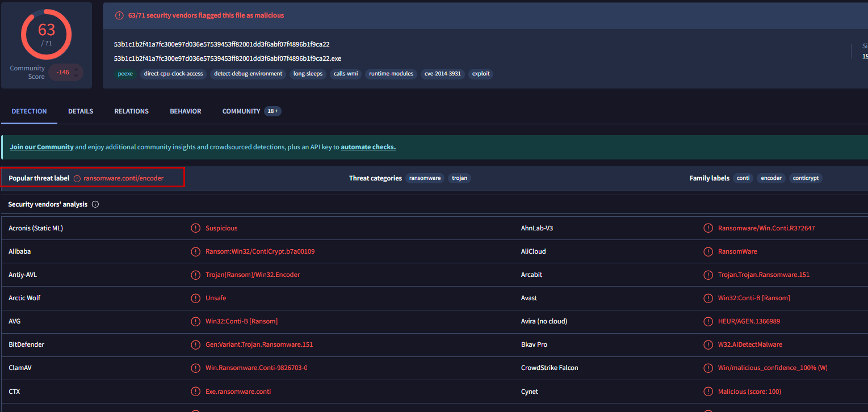Click the info icon beside Security vendors' analysis
The height and width of the screenshot is (412, 868).
click(x=95, y=204)
